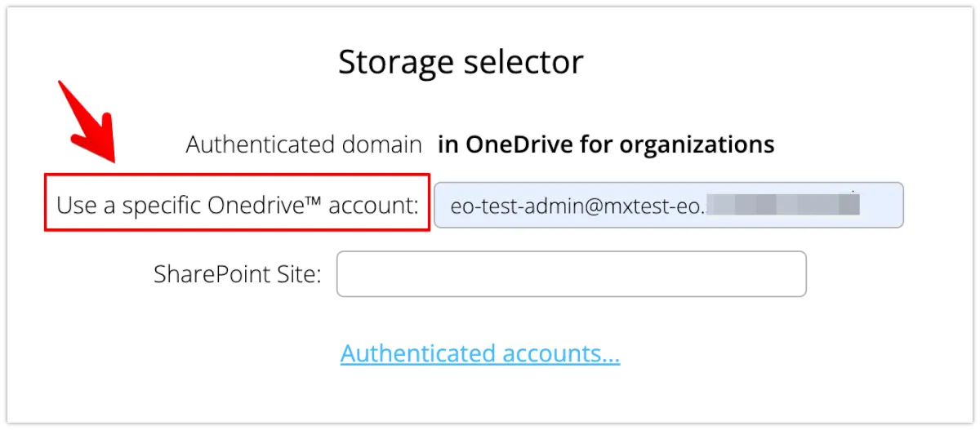
Task: Click the "Storage selector" heading
Action: (461, 63)
